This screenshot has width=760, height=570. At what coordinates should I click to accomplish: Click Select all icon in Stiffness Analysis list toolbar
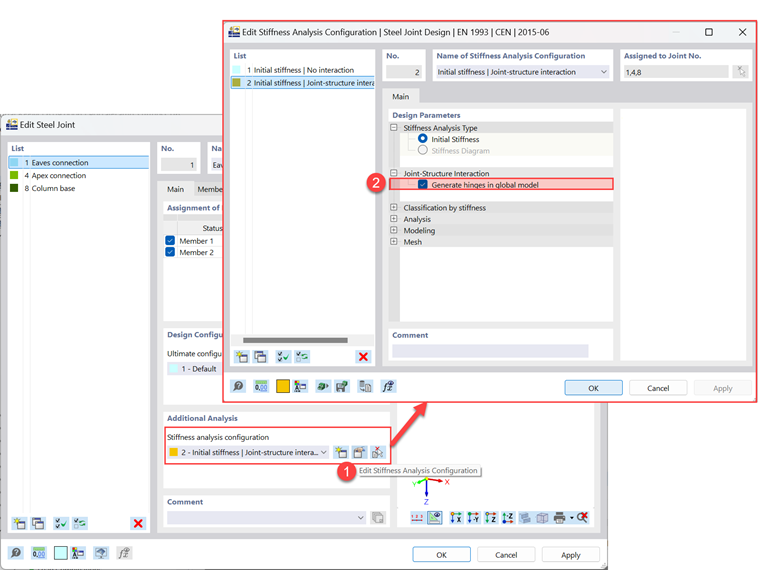(x=283, y=357)
